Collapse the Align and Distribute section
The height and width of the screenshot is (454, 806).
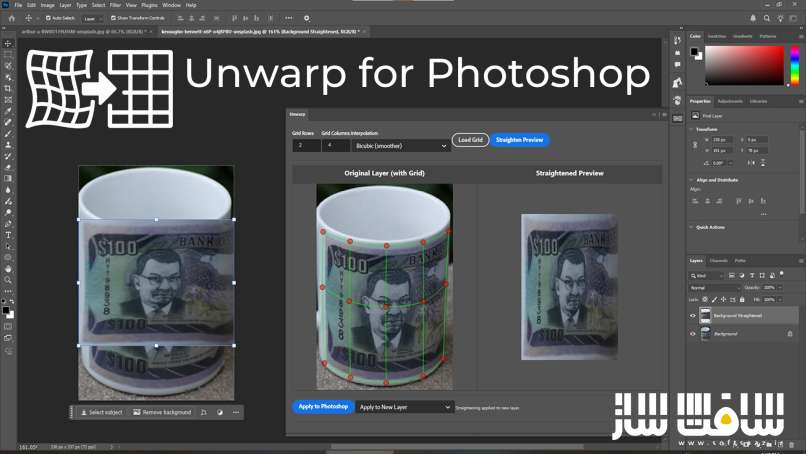tap(691, 180)
